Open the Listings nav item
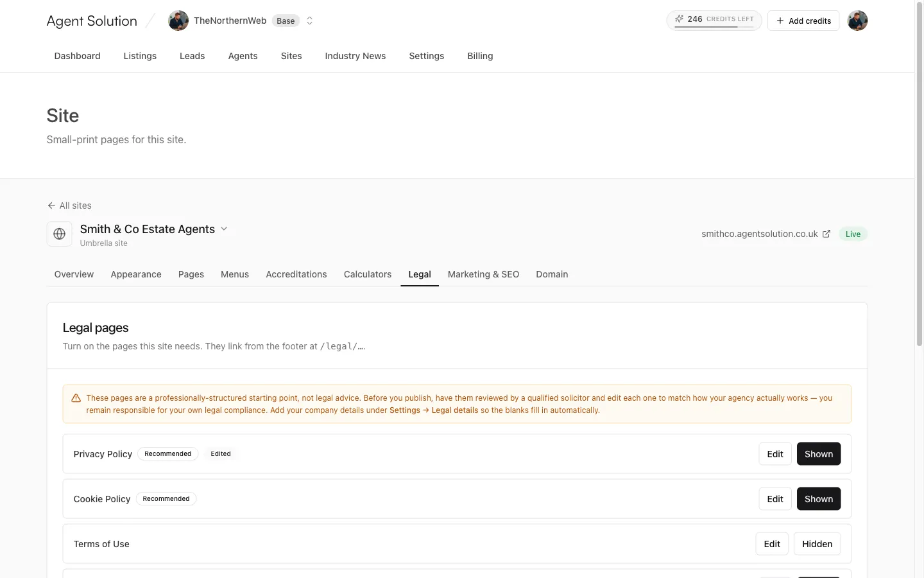924x578 pixels. coord(140,56)
